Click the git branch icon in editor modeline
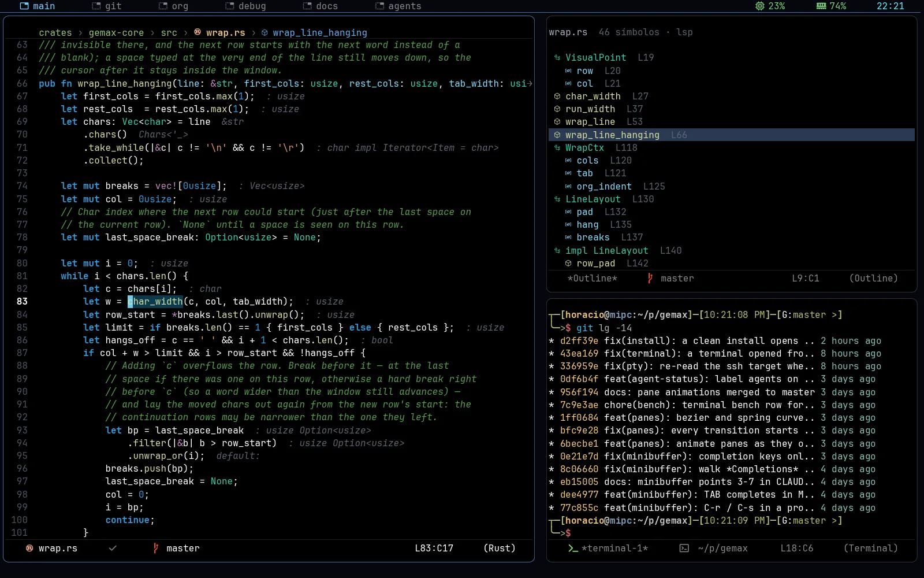The height and width of the screenshot is (578, 924). click(x=156, y=549)
